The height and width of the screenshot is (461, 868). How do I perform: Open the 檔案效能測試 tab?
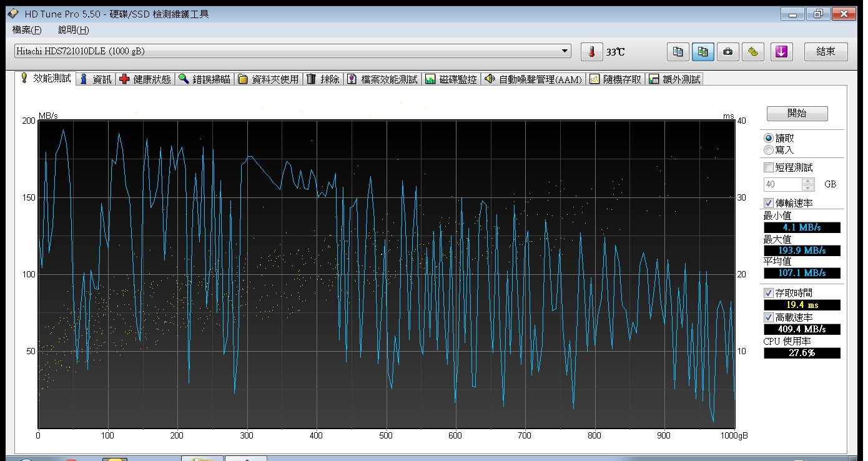[382, 79]
